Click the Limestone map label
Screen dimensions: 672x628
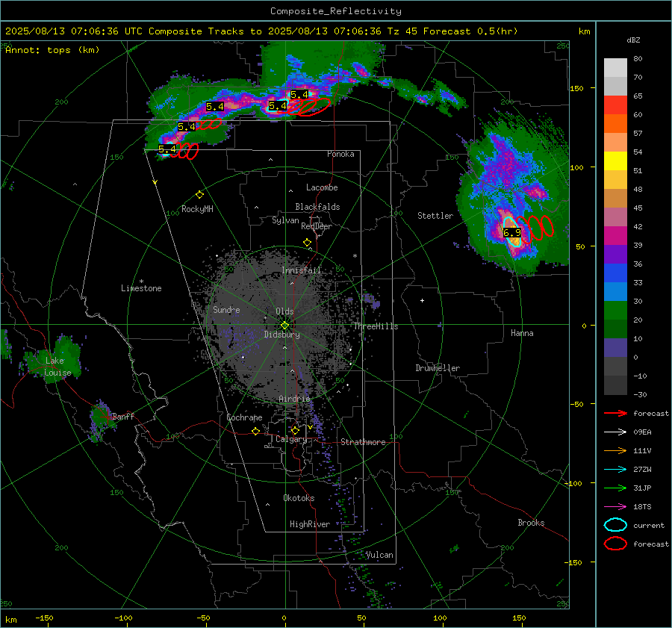[x=141, y=288]
